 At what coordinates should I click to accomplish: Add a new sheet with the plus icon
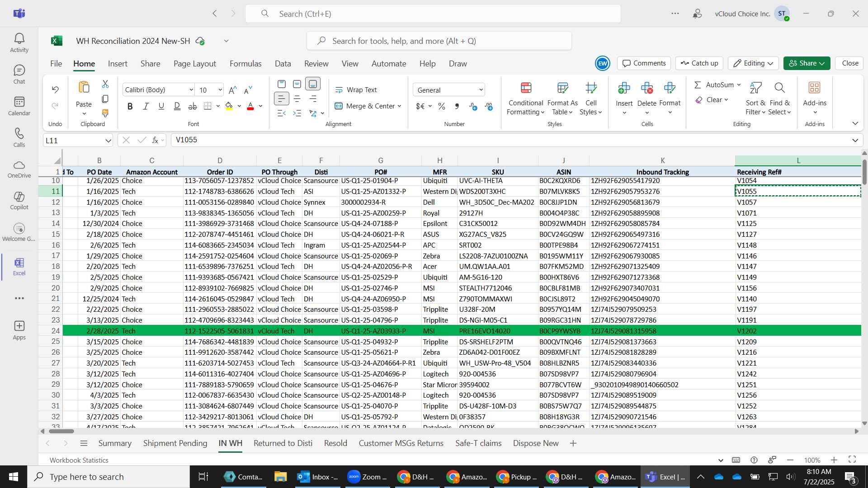click(573, 443)
